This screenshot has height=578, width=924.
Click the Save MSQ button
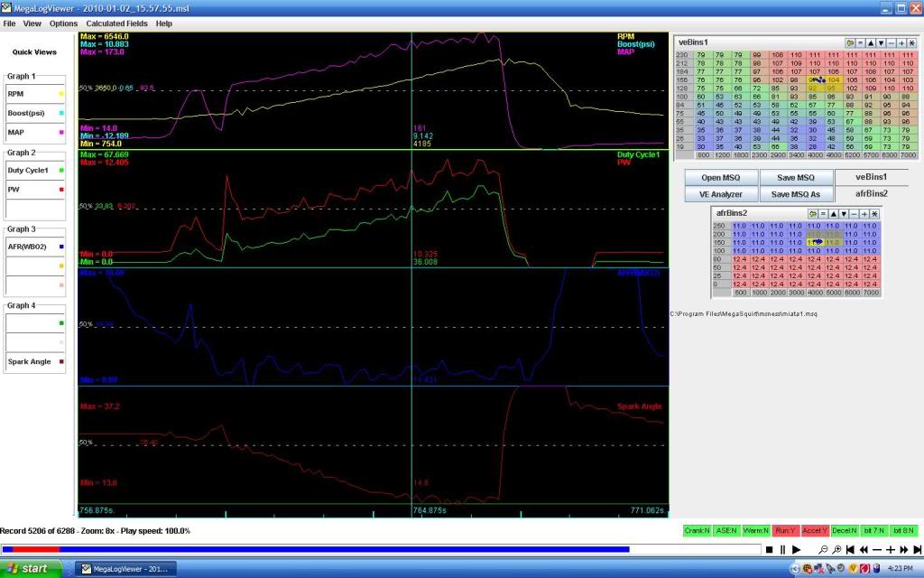[x=796, y=177]
